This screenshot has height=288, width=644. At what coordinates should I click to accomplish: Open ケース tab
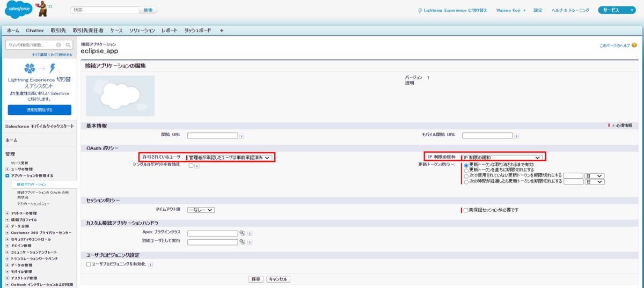pos(116,31)
